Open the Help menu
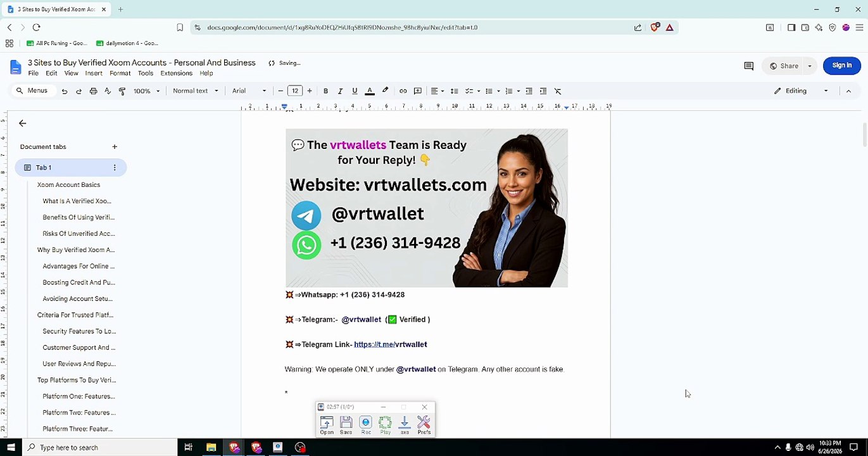This screenshot has width=868, height=456. (x=206, y=73)
